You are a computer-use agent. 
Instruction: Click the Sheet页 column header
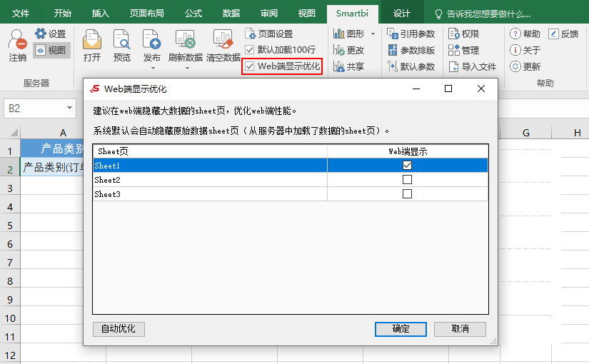coord(211,151)
